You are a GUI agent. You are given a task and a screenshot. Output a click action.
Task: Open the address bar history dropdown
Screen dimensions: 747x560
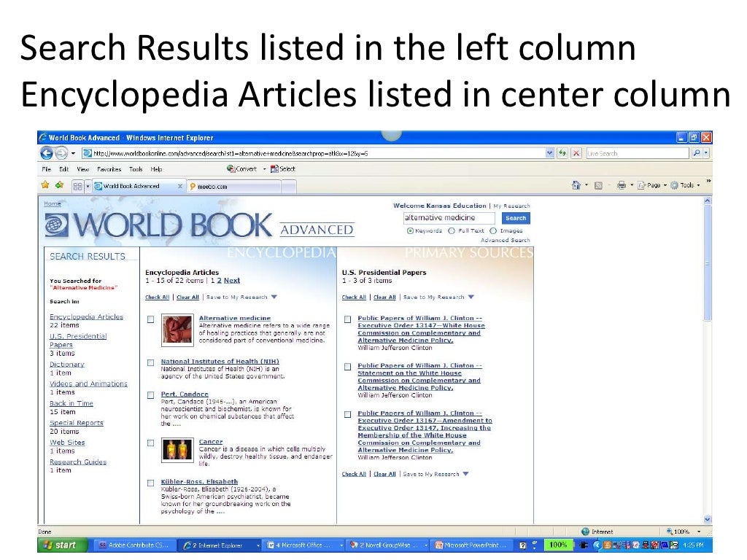click(x=550, y=153)
